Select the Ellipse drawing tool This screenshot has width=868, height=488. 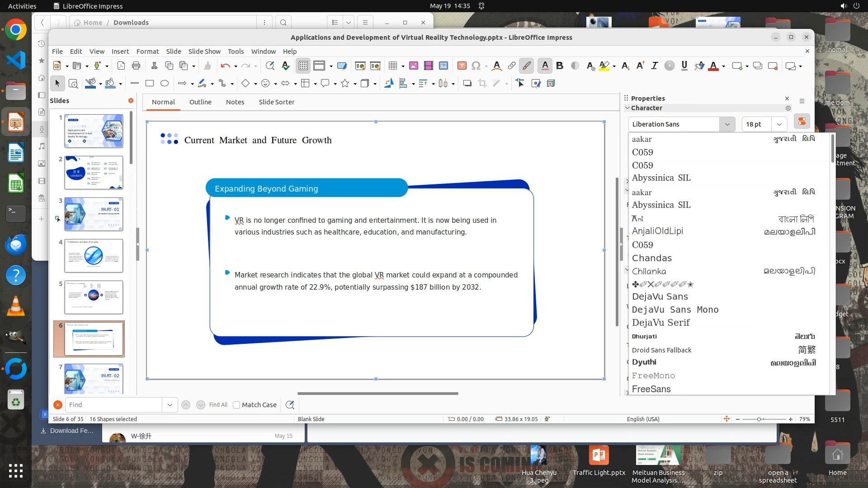pos(165,83)
